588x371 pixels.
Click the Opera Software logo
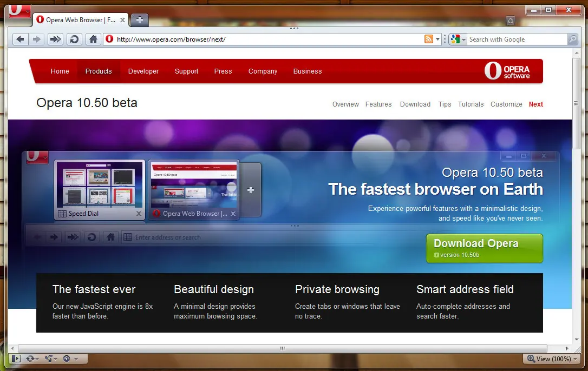click(507, 71)
